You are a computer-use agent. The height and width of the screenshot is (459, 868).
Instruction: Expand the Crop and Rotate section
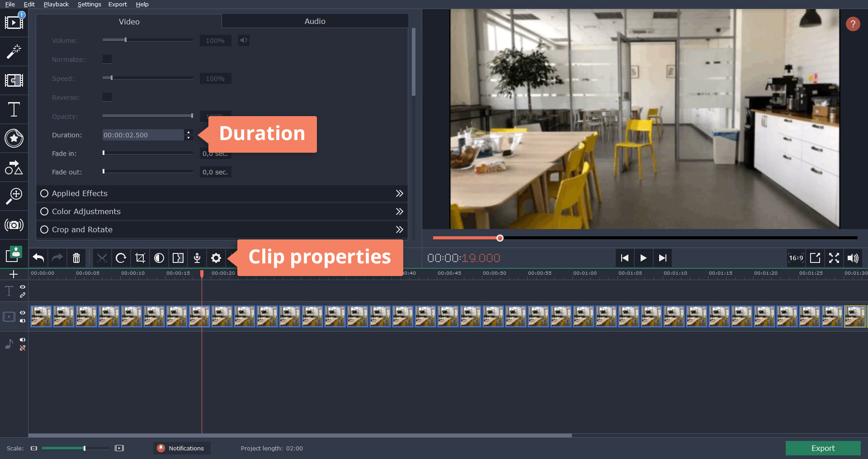pyautogui.click(x=399, y=229)
